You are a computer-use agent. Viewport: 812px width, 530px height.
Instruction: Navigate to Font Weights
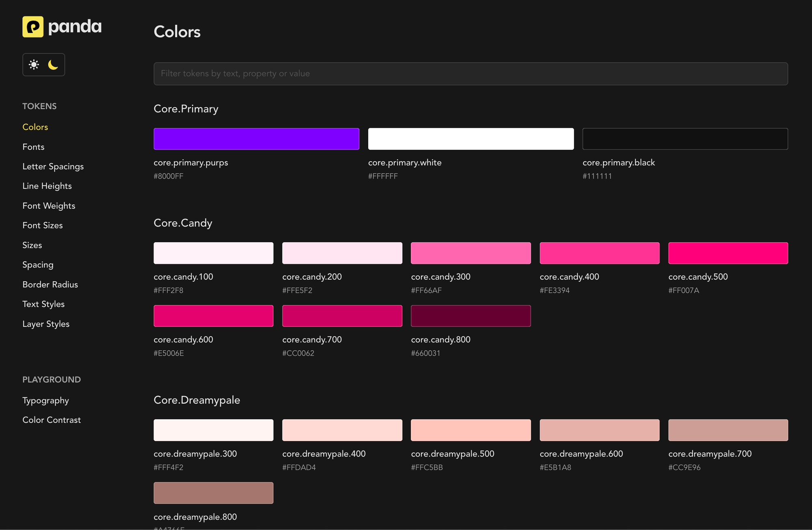point(49,206)
